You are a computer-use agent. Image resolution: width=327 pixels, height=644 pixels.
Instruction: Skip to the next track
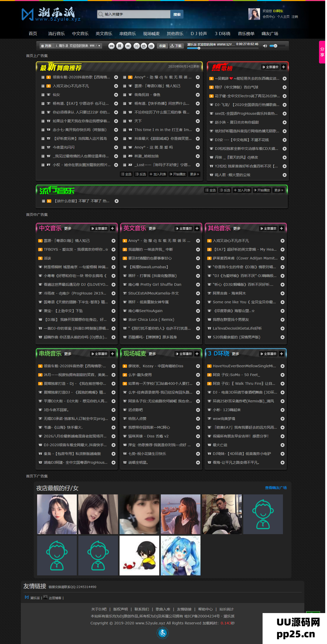(x=128, y=46)
